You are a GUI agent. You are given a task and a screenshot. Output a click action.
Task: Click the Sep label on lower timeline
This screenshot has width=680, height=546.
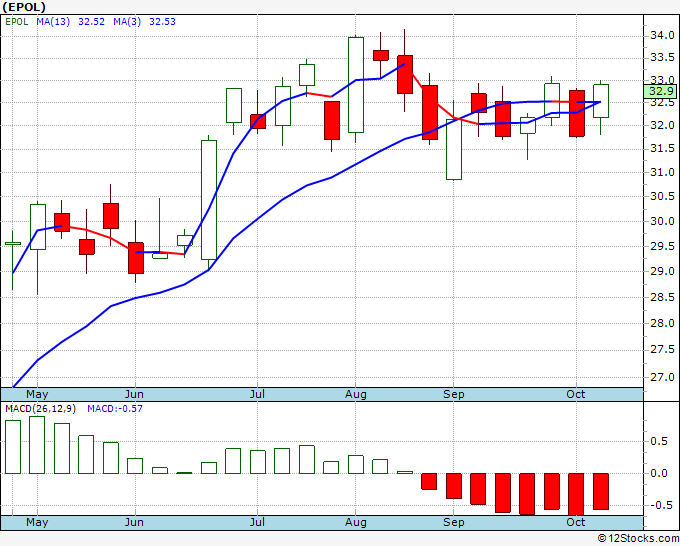[454, 522]
